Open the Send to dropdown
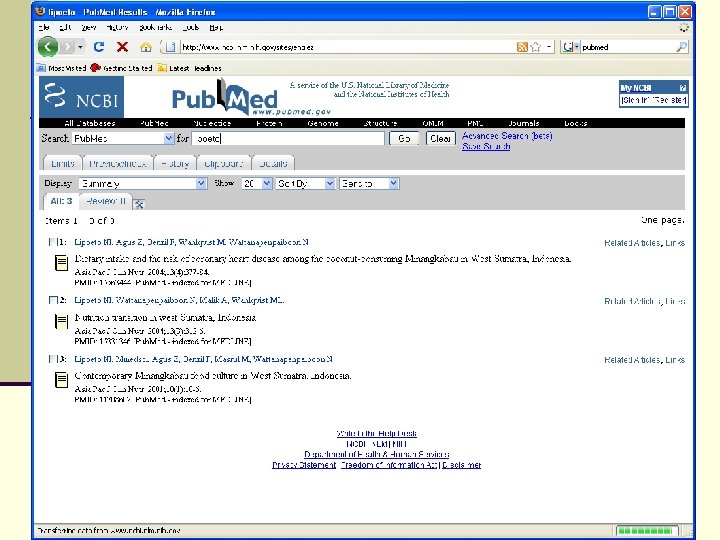The width and height of the screenshot is (720, 540). [x=369, y=184]
